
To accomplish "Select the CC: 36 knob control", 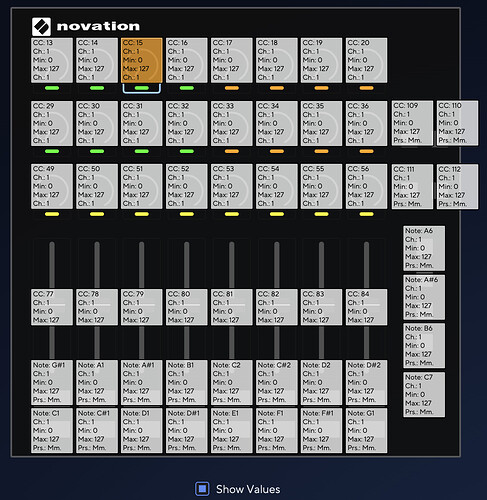I will 367,123.
